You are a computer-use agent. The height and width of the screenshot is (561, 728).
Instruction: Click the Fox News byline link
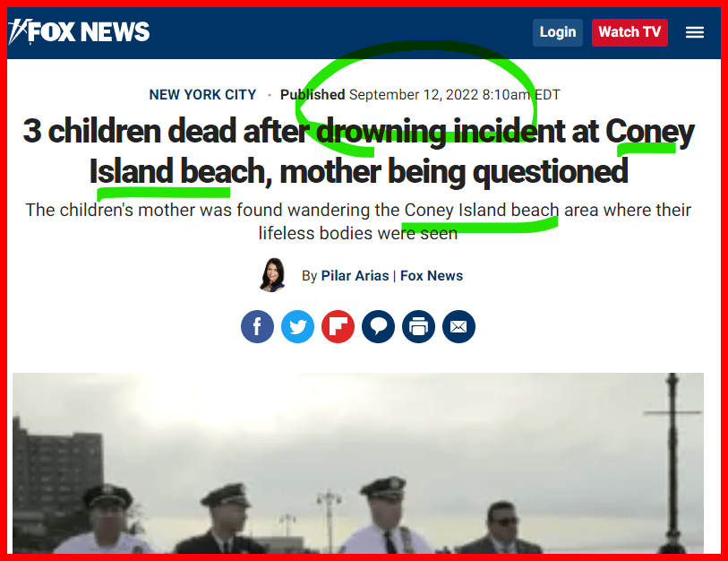pos(432,276)
